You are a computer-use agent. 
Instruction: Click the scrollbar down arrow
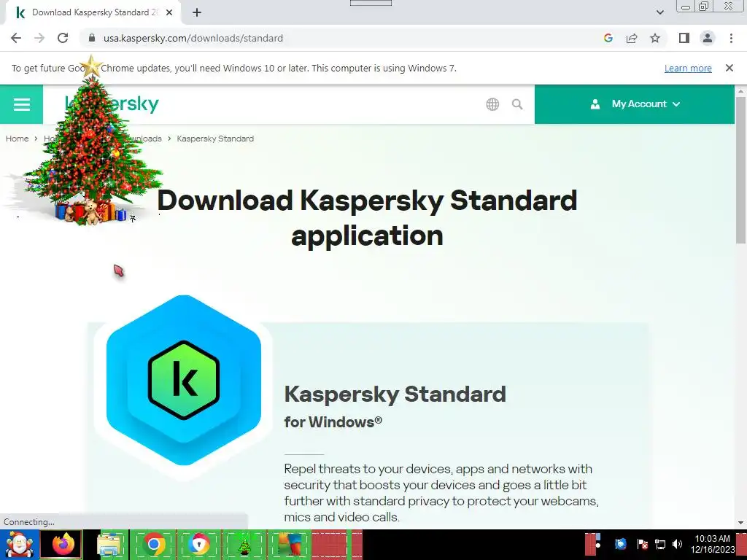click(740, 523)
